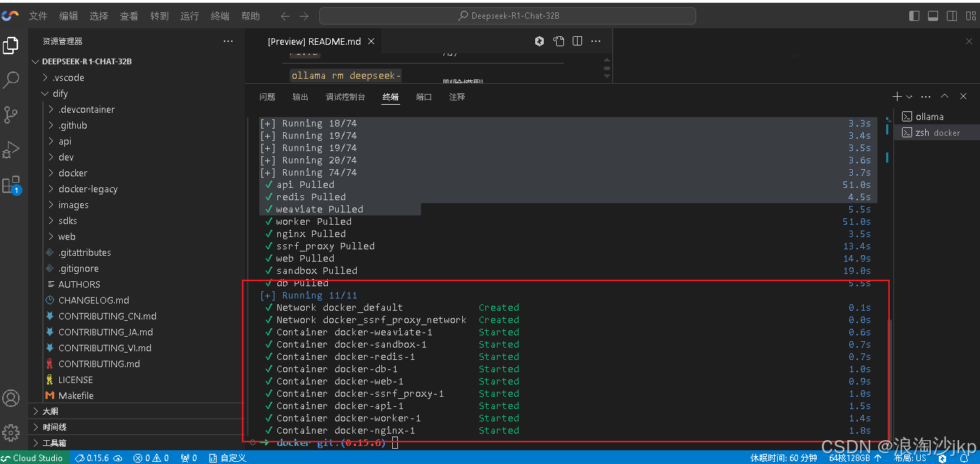Screen dimensions: 980x464
Task: Open CHANGELOG.md file
Action: 136,300
